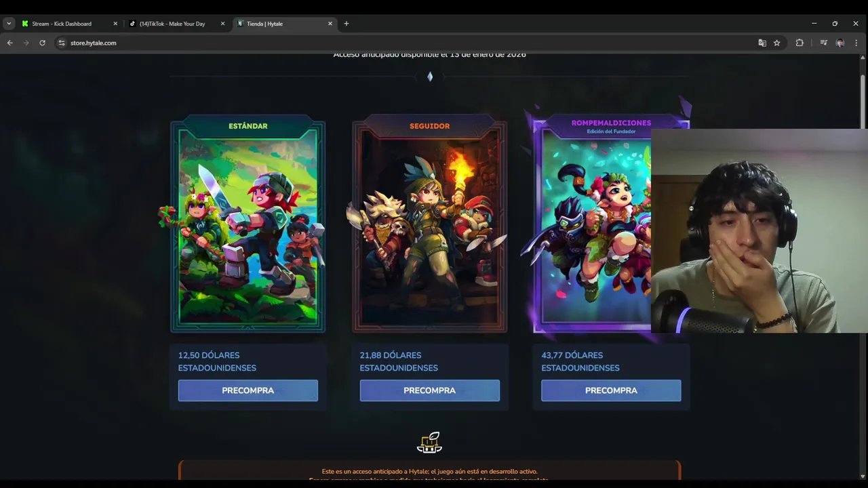This screenshot has height=488, width=868.
Task: Open a new browser tab
Action: tap(347, 24)
